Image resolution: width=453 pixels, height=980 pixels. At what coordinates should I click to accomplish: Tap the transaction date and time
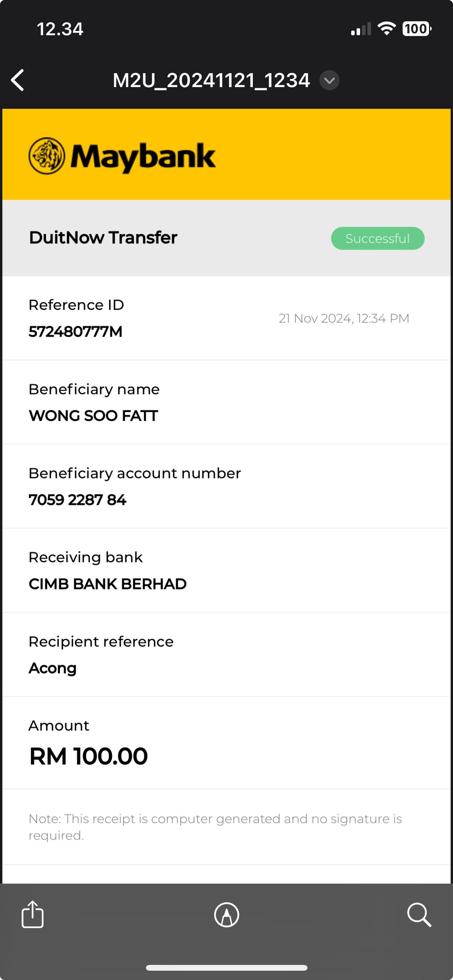point(344,319)
